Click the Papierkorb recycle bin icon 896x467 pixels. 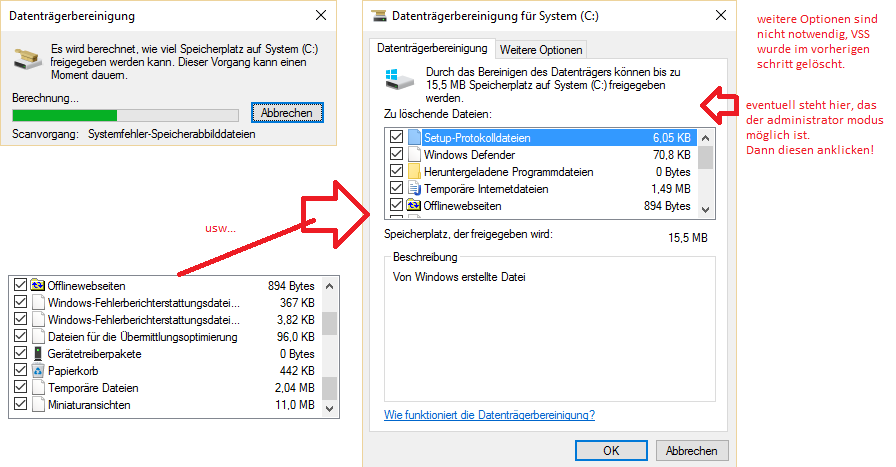click(38, 370)
